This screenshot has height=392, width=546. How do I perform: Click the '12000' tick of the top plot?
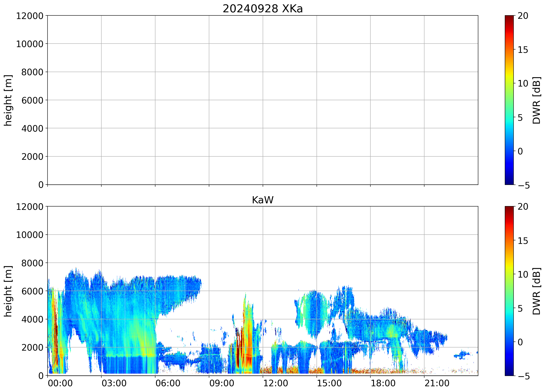click(x=30, y=16)
